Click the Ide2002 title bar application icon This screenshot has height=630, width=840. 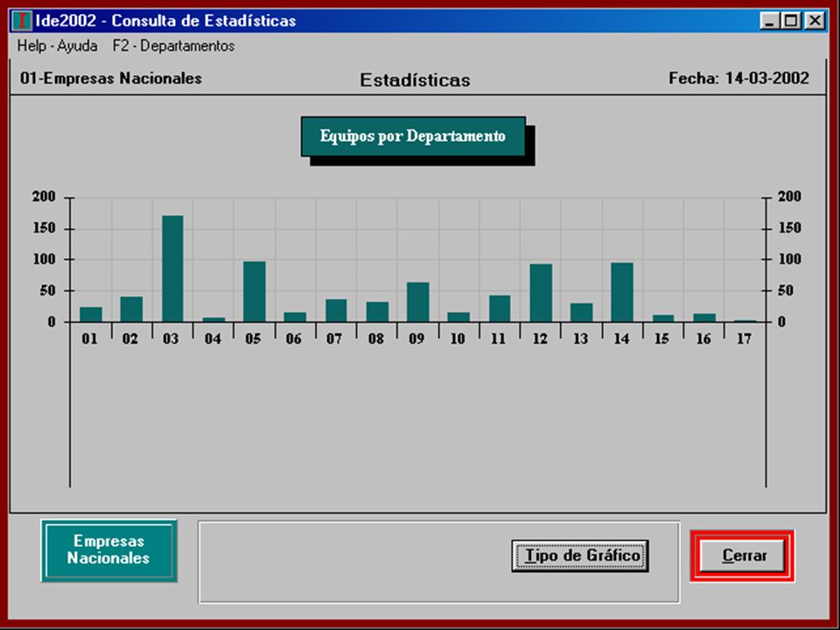point(22,21)
